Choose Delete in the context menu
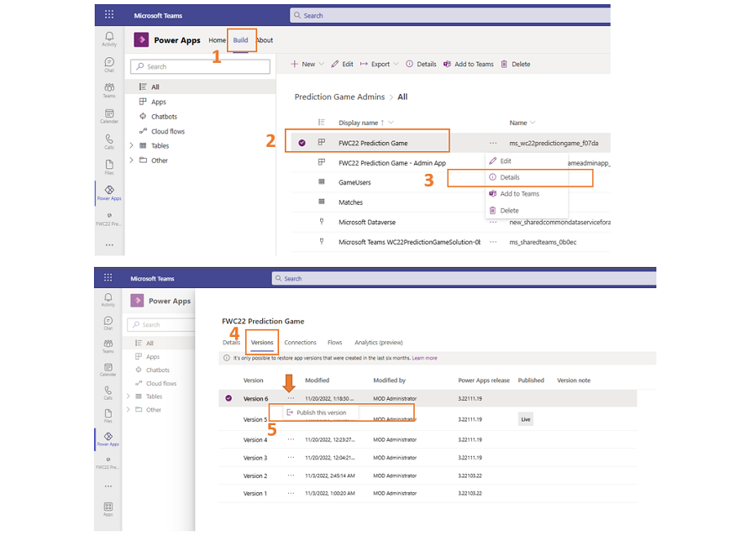756x541 pixels. click(x=527, y=211)
